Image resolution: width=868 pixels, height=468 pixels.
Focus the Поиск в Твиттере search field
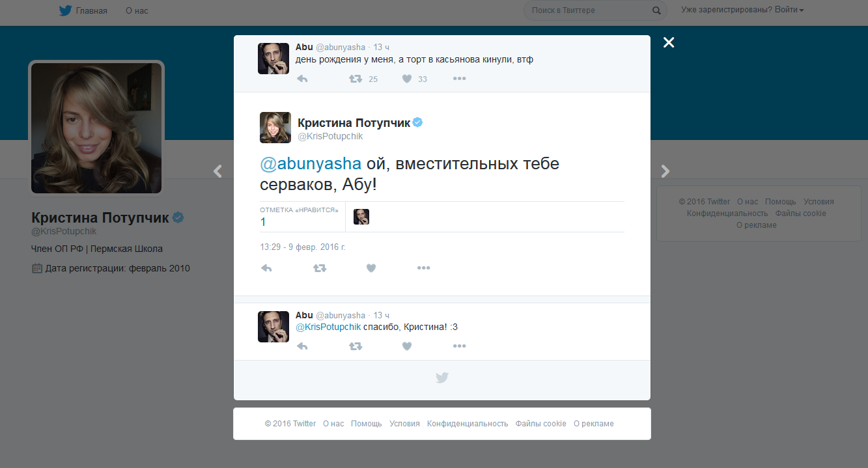[595, 10]
